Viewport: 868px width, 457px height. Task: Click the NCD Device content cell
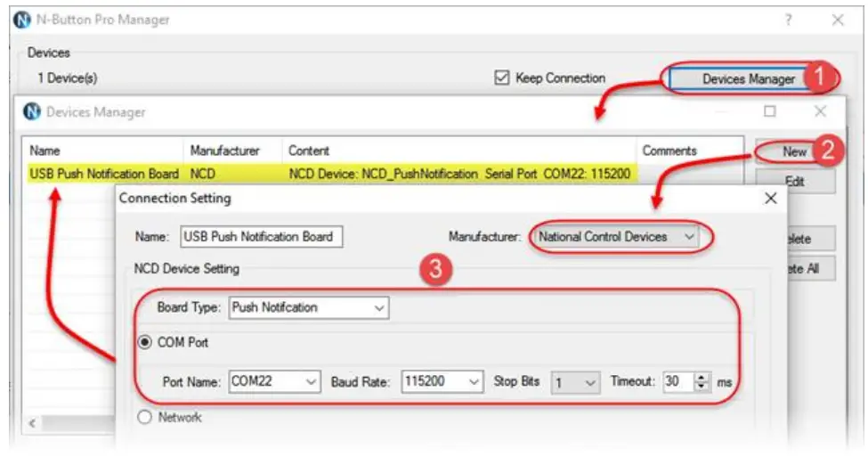point(459,174)
